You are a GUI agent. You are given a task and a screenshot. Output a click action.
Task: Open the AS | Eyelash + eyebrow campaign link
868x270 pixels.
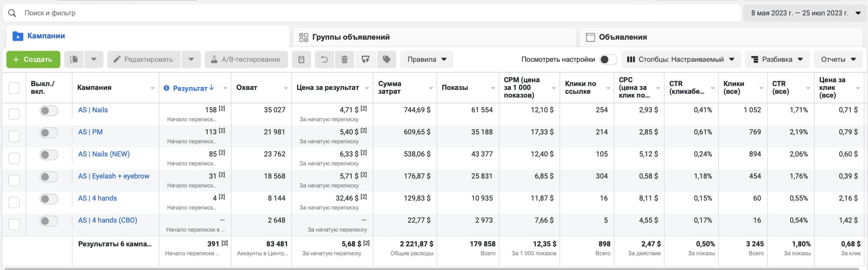[x=114, y=176]
